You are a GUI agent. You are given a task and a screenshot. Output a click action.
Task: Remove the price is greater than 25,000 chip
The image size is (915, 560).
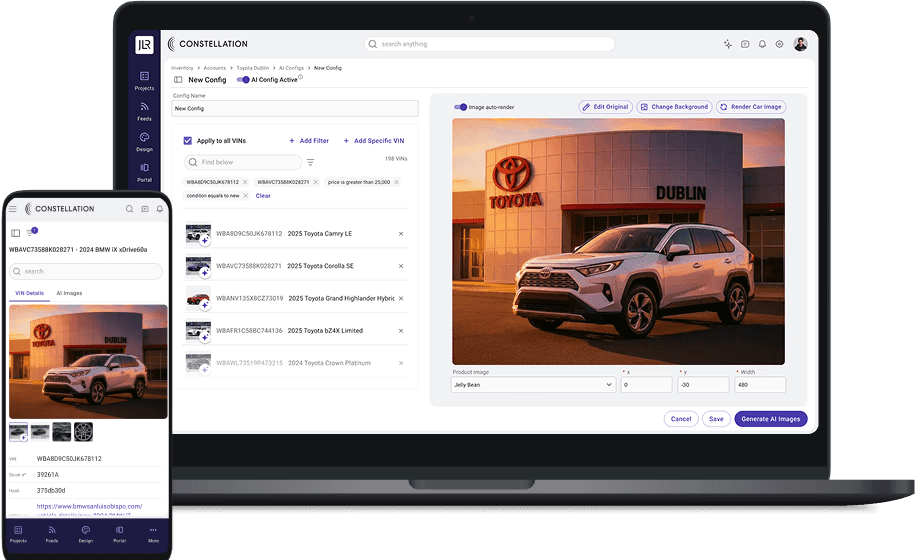396,182
